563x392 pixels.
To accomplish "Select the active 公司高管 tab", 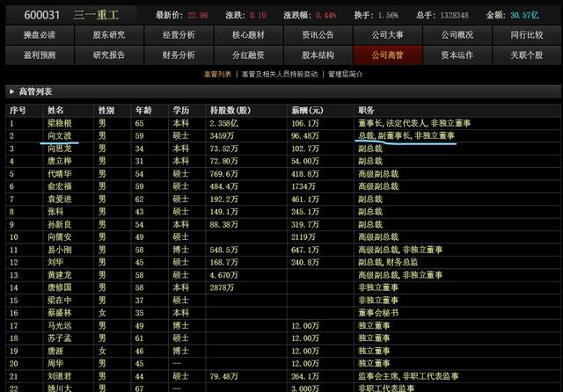I will click(388, 55).
